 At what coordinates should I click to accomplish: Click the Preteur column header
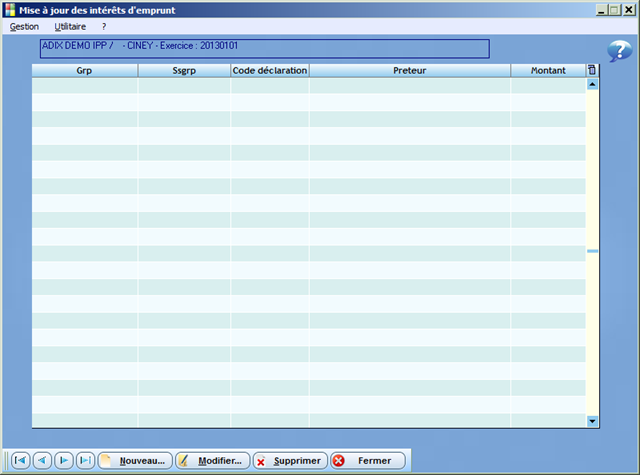point(410,70)
